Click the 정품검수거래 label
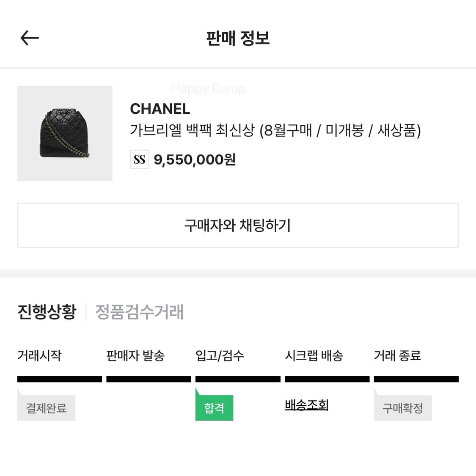This screenshot has width=476, height=476. coord(140,312)
